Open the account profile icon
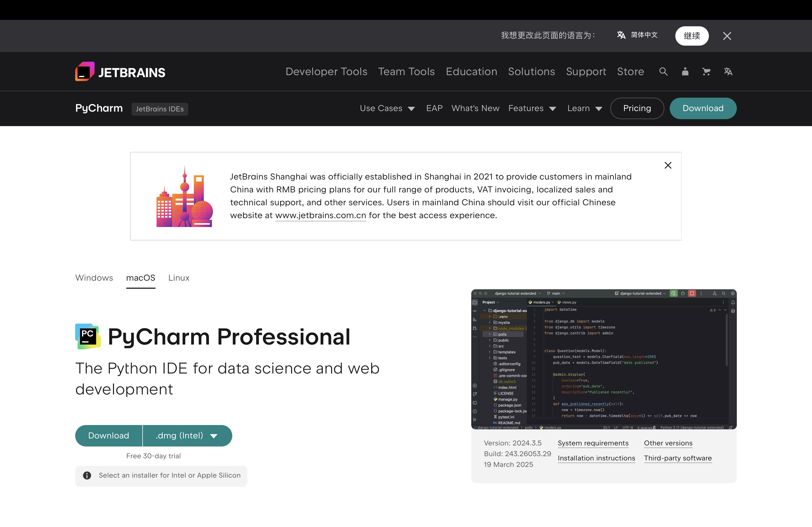Screen dimensions: 812x527 685,72
